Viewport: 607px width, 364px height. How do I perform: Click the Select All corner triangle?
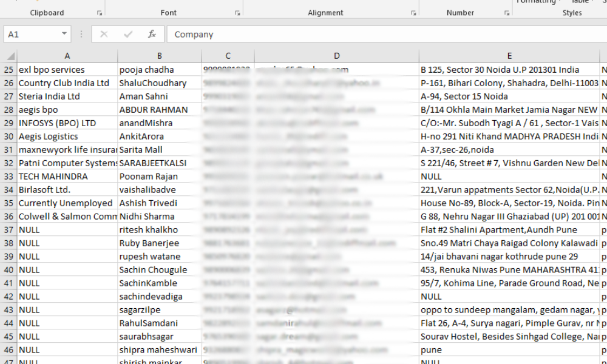tap(10, 56)
